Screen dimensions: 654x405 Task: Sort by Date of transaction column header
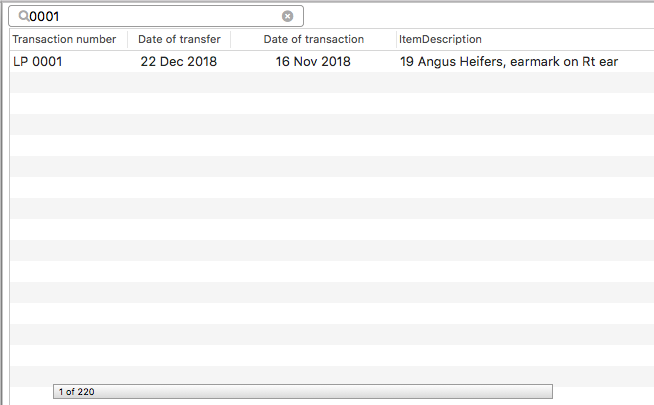pos(314,39)
